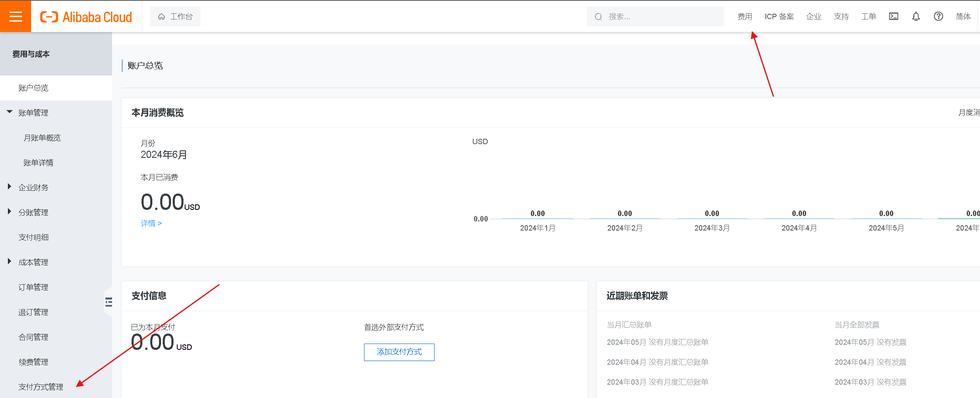Select 支付方式管理 in the sidebar
The image size is (980, 398).
pos(41,387)
